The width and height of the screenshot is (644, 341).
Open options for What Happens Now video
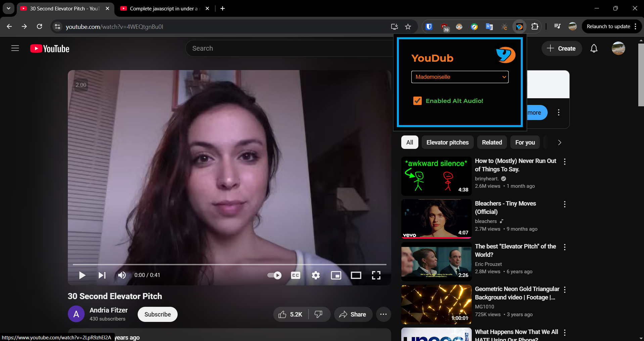tap(565, 333)
